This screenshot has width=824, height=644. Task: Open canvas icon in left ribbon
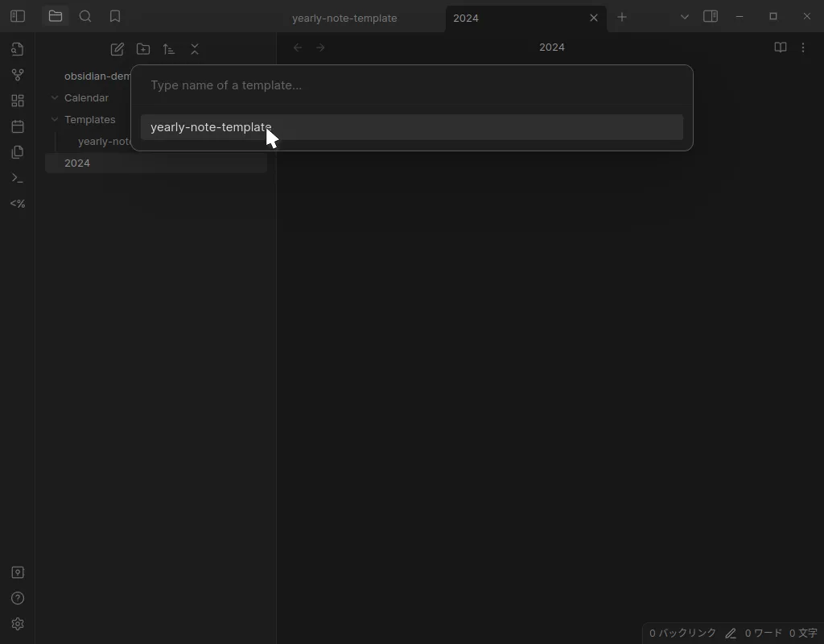[18, 101]
